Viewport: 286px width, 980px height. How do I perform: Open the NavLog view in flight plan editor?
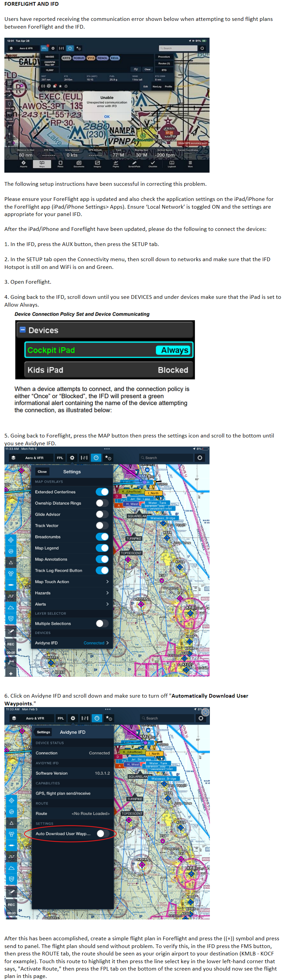click(157, 86)
